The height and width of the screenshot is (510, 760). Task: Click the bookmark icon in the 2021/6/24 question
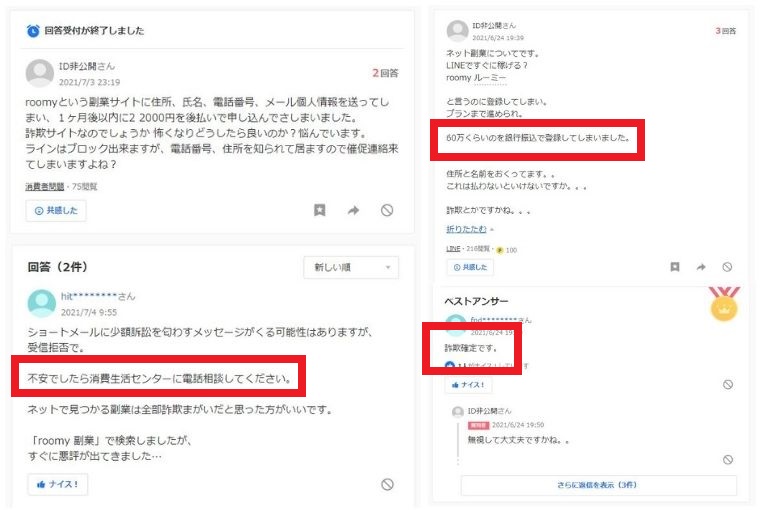[x=675, y=267]
